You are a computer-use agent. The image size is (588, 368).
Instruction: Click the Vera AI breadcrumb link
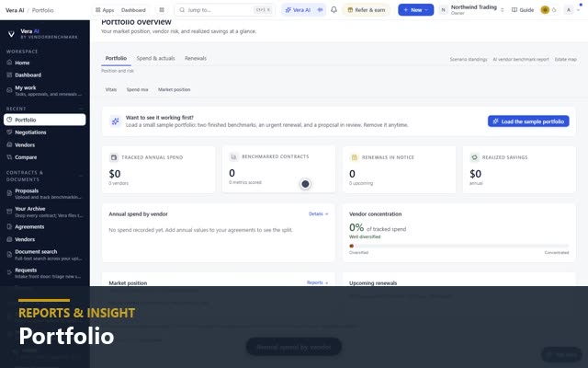click(x=15, y=10)
